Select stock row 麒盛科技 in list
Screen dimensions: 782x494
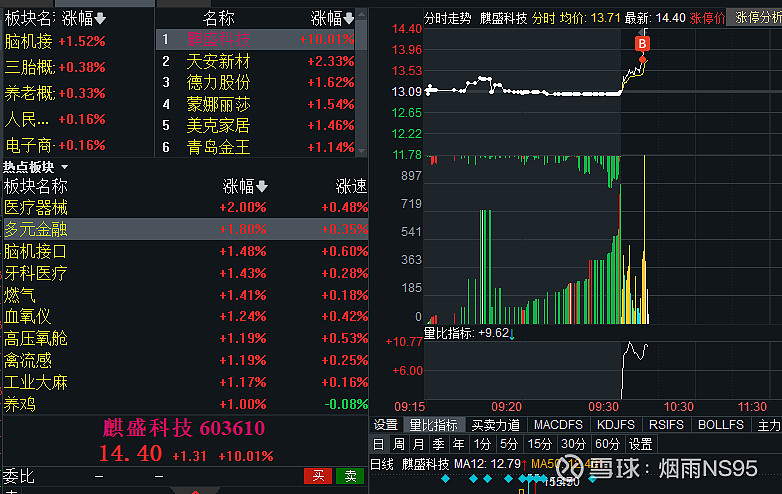pos(256,39)
